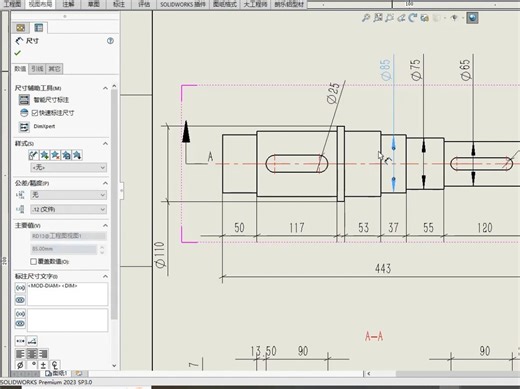Click the rotate view icon in view toolbar

(413, 18)
